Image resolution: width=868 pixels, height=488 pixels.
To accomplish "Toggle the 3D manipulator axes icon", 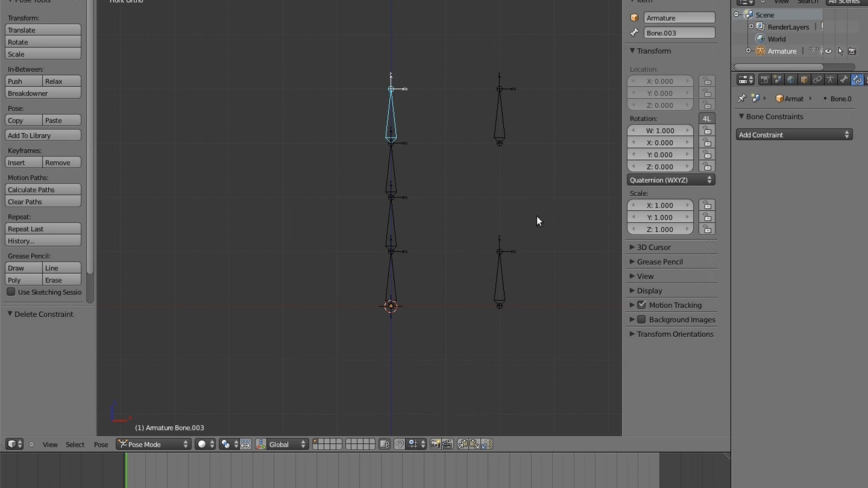I will click(261, 444).
